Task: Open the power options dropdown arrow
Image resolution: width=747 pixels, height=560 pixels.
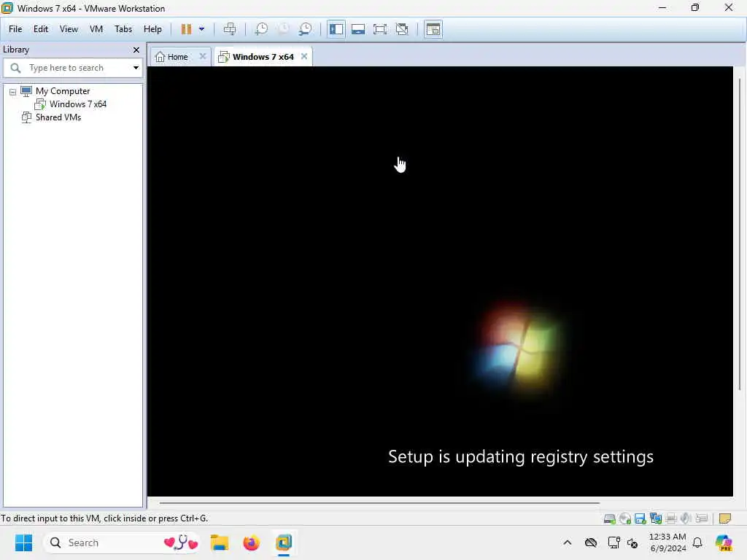Action: (x=201, y=29)
